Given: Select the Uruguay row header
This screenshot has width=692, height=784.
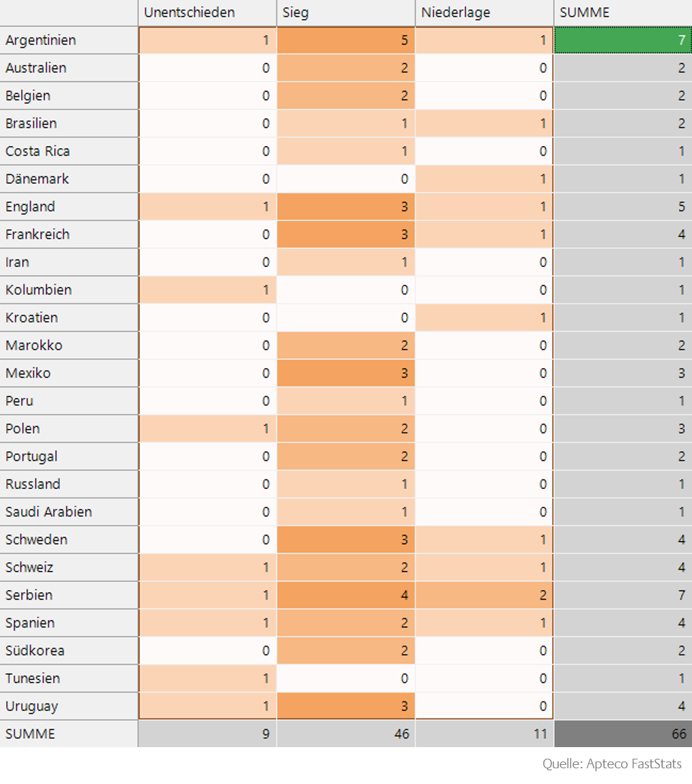Looking at the screenshot, I should [69, 706].
